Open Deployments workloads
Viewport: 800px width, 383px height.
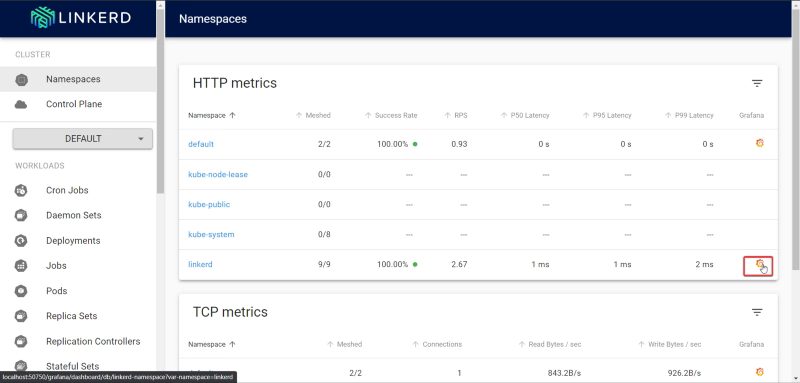pyautogui.click(x=73, y=241)
